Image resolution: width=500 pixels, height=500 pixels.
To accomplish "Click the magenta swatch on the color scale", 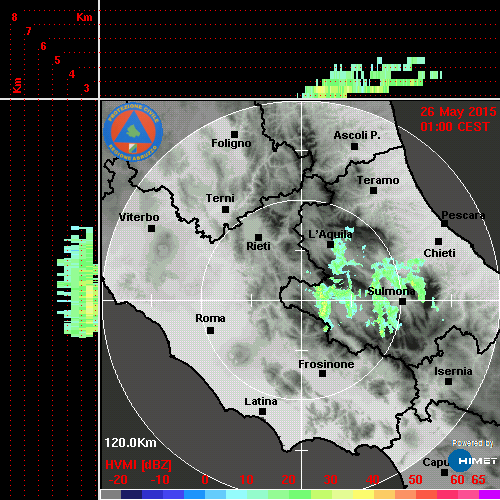I will tap(489, 494).
